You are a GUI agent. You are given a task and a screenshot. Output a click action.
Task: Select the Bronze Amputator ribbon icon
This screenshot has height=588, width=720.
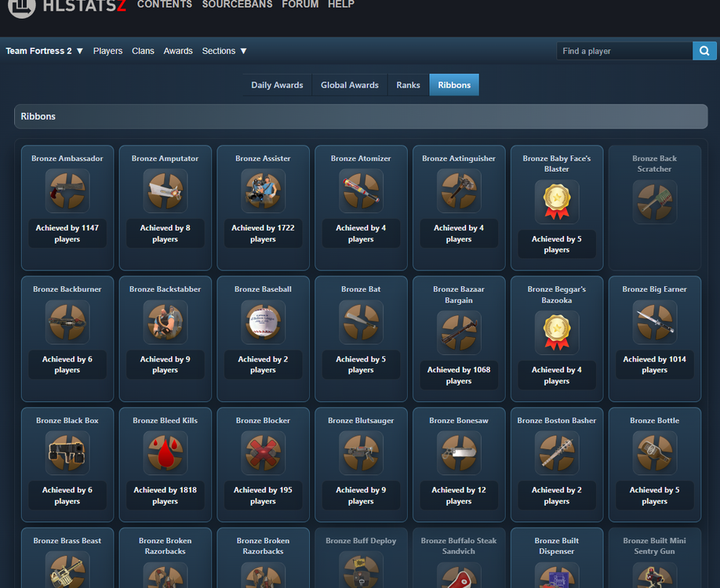[165, 191]
